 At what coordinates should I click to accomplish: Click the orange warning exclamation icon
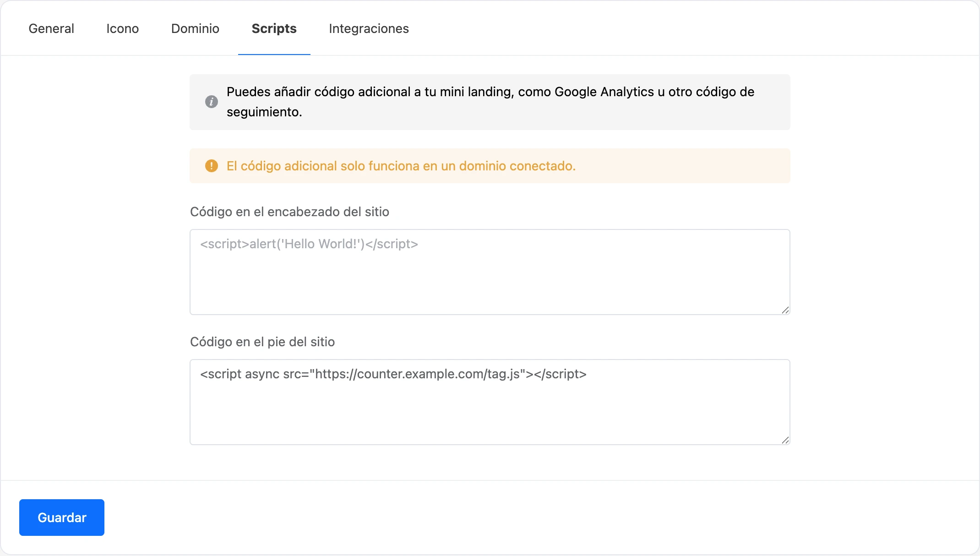pos(211,166)
